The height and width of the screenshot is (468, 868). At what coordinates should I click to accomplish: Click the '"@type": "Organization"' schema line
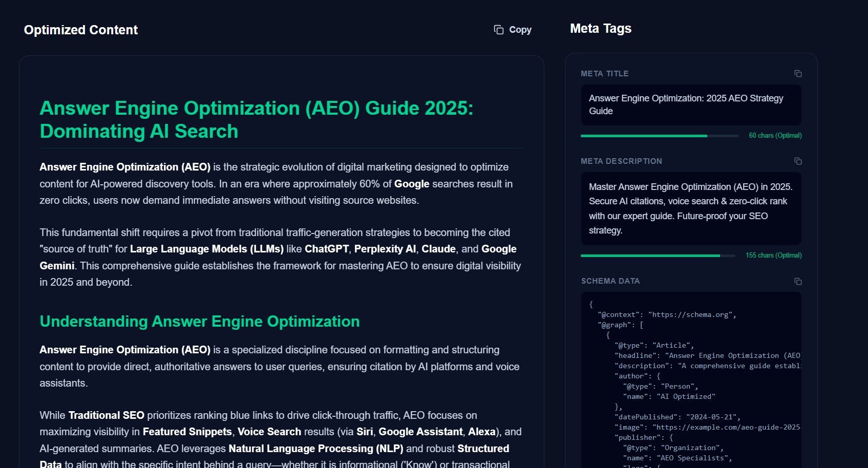point(673,448)
